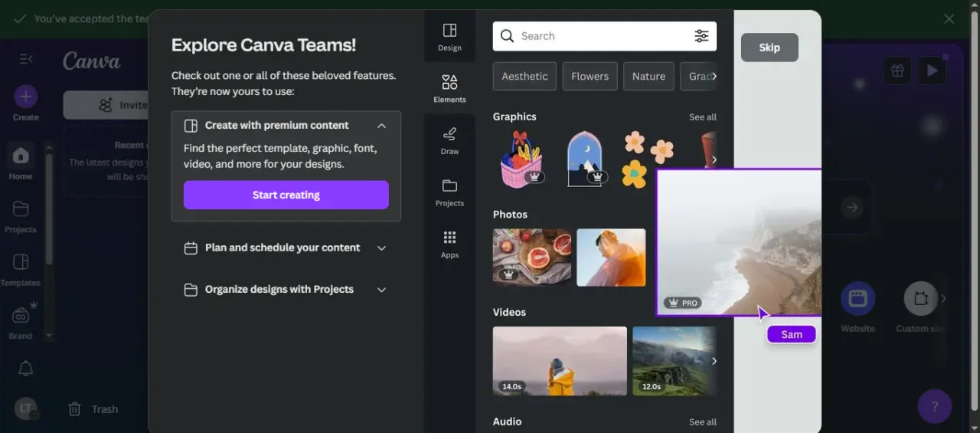Open the purple help question mark
This screenshot has width=980, height=433.
(x=934, y=407)
